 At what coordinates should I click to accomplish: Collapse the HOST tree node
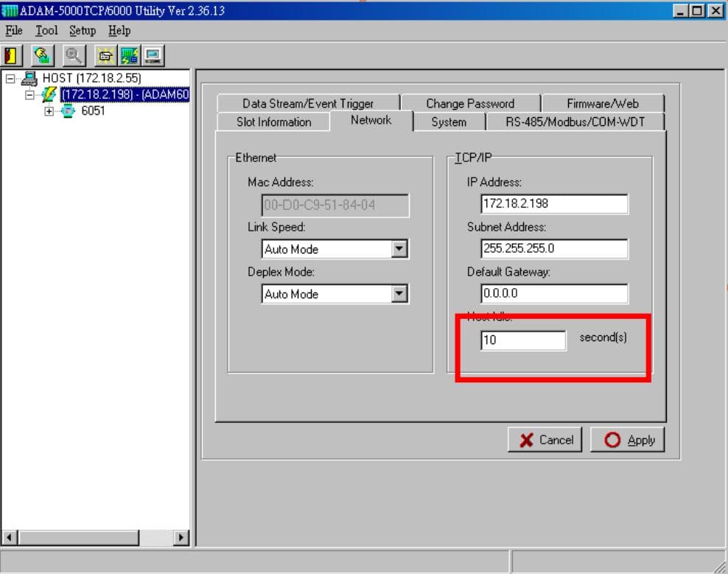tap(10, 79)
